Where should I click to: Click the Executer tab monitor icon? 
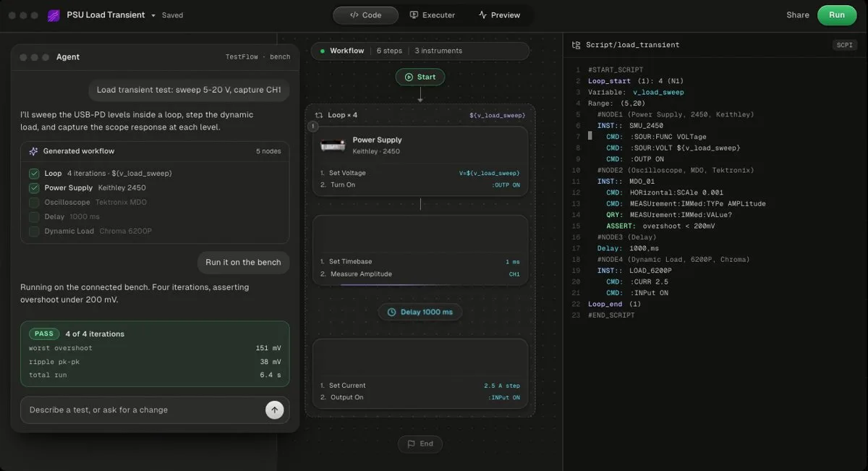[x=414, y=15]
